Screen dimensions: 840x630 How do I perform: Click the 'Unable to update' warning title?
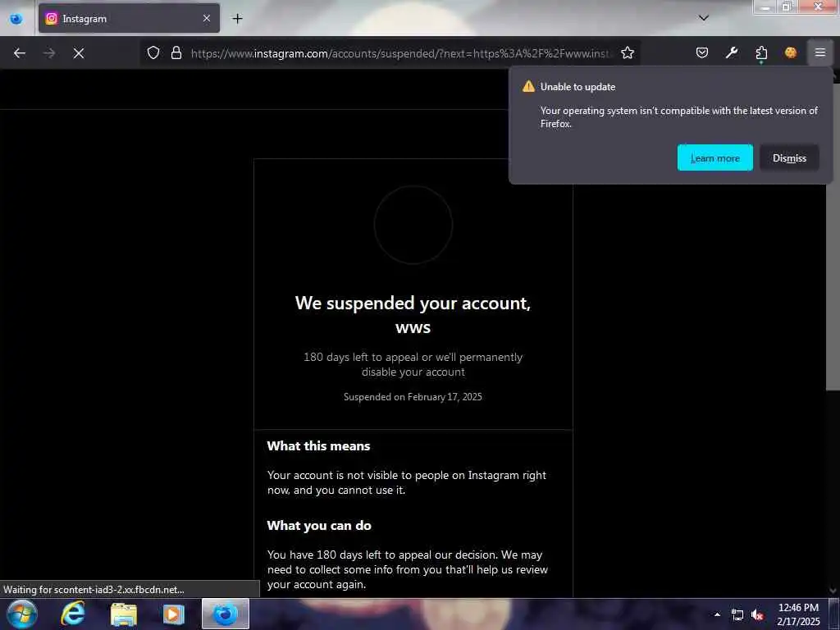[577, 87]
